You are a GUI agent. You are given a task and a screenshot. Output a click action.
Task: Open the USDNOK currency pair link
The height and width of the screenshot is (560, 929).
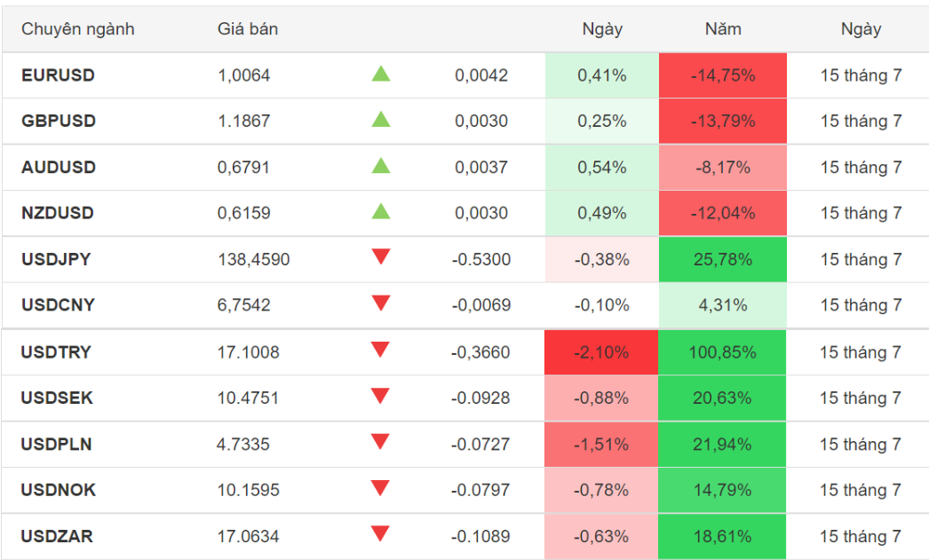[59, 490]
